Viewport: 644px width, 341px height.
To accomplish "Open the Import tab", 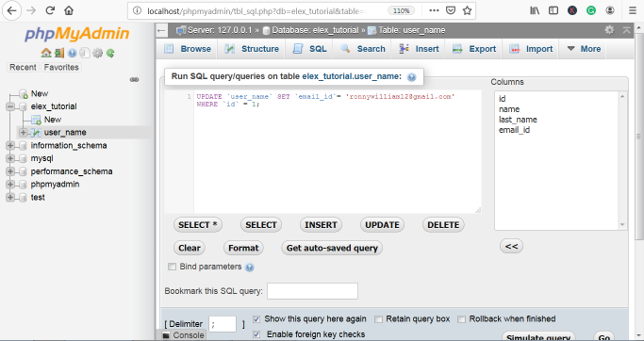I will [x=531, y=49].
